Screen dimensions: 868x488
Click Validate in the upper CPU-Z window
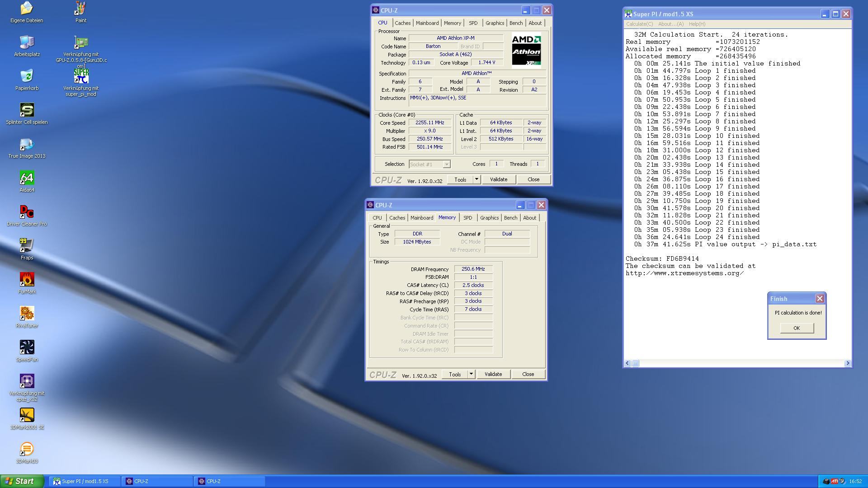pos(499,179)
